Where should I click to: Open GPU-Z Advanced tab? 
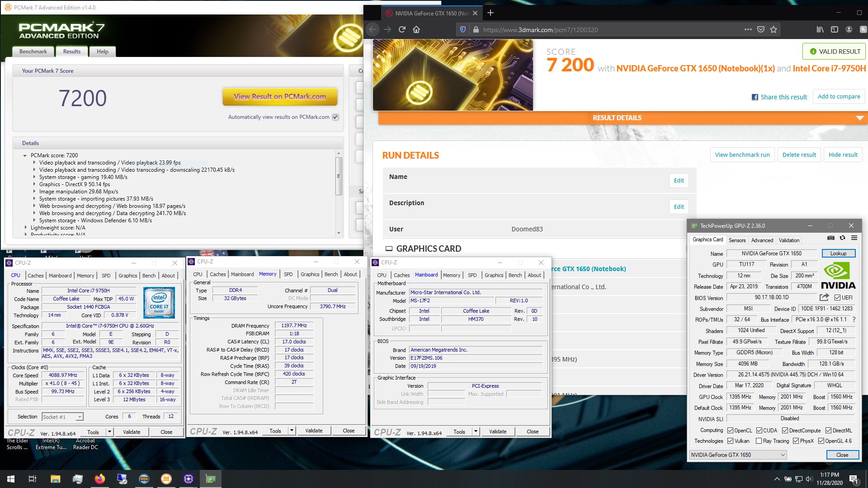[x=762, y=240]
